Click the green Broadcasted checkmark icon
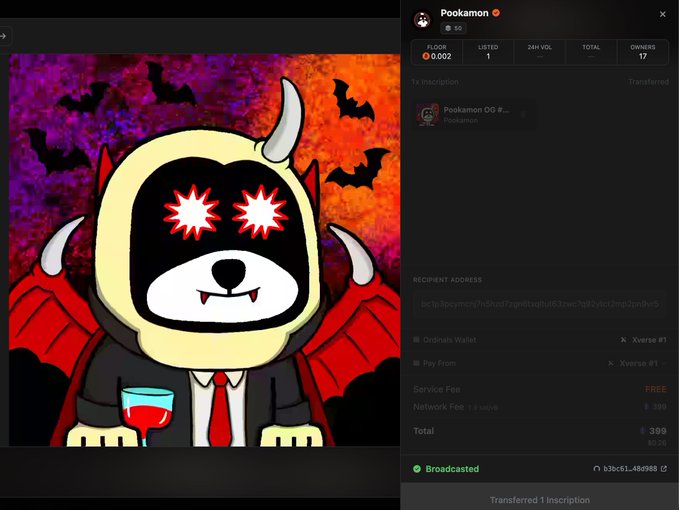 coord(417,469)
